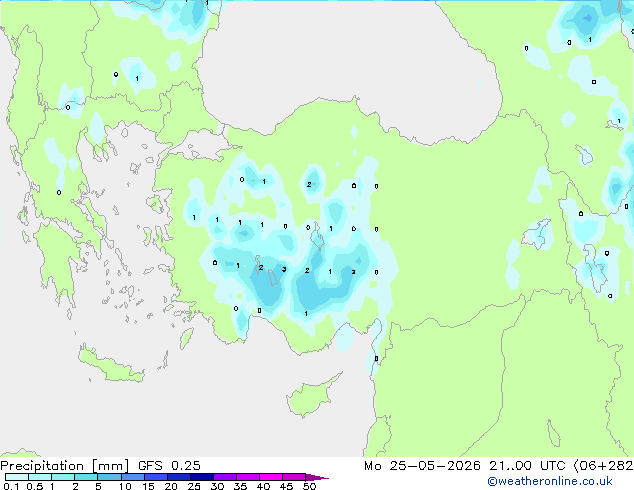This screenshot has height=490, width=634.
Task: Click the '21:00 UTC' time label
Action: [x=527, y=466]
